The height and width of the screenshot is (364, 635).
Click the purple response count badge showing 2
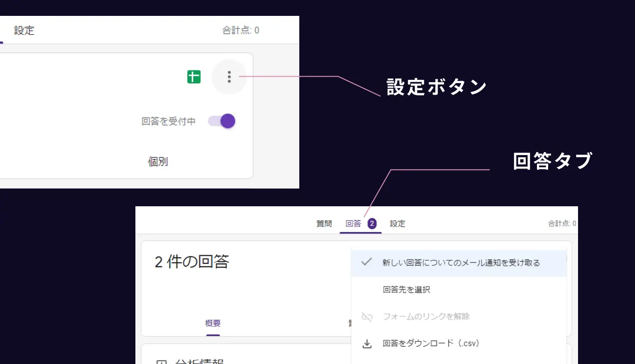coord(371,223)
